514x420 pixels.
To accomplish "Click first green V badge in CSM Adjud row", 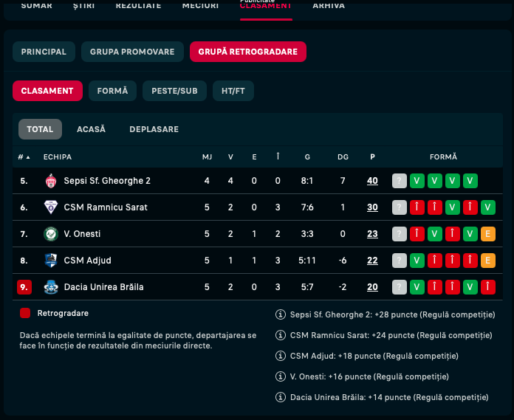I will pos(417,261).
